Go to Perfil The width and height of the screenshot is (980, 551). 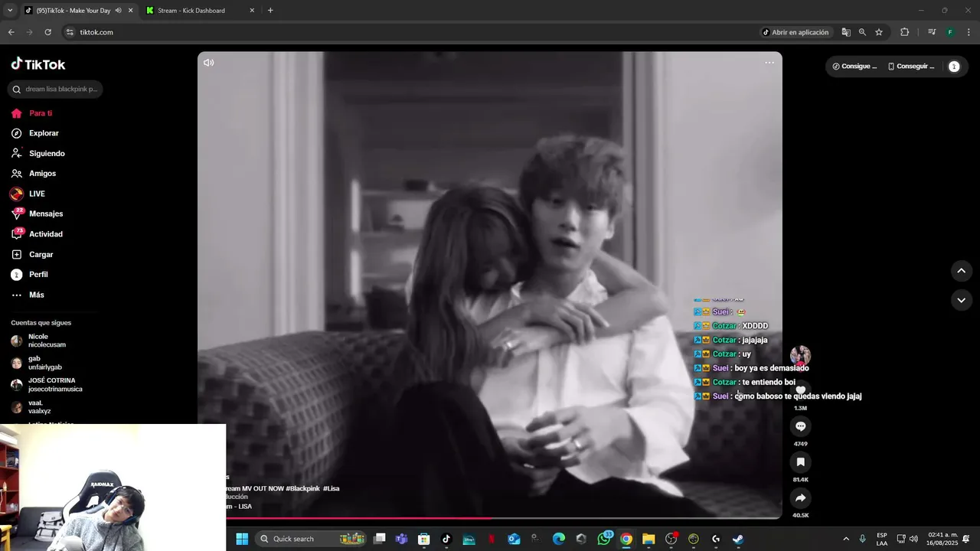29,275
